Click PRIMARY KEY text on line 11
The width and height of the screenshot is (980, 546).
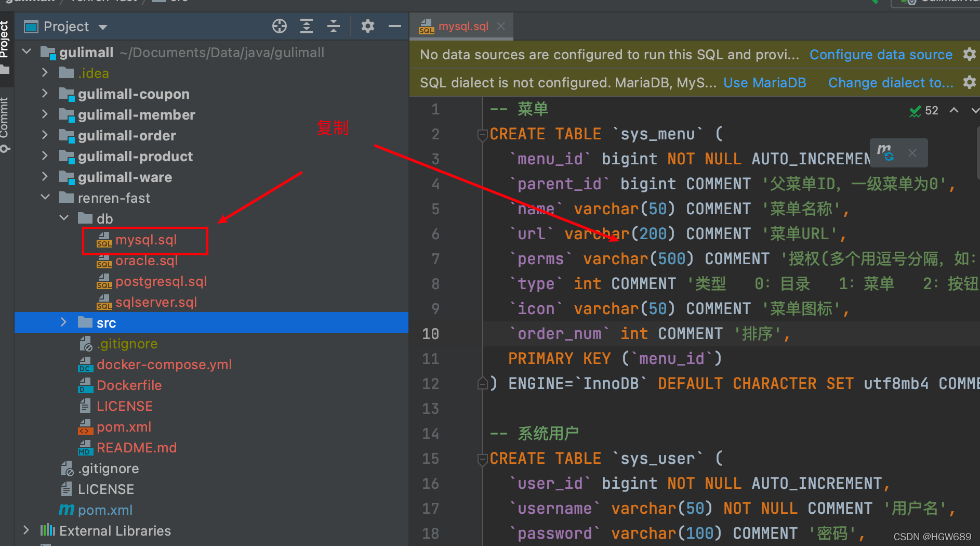tap(560, 359)
